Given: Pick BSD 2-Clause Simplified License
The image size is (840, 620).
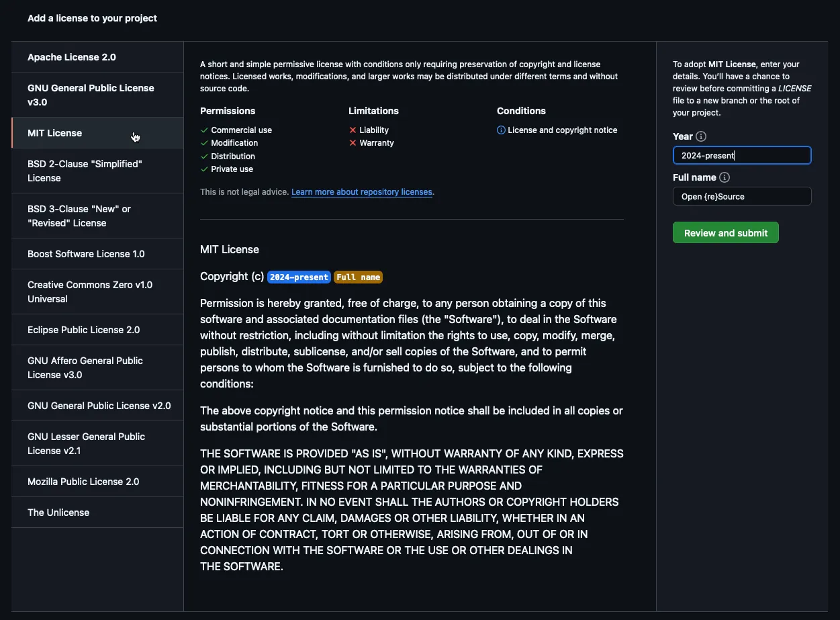Looking at the screenshot, I should click(85, 171).
